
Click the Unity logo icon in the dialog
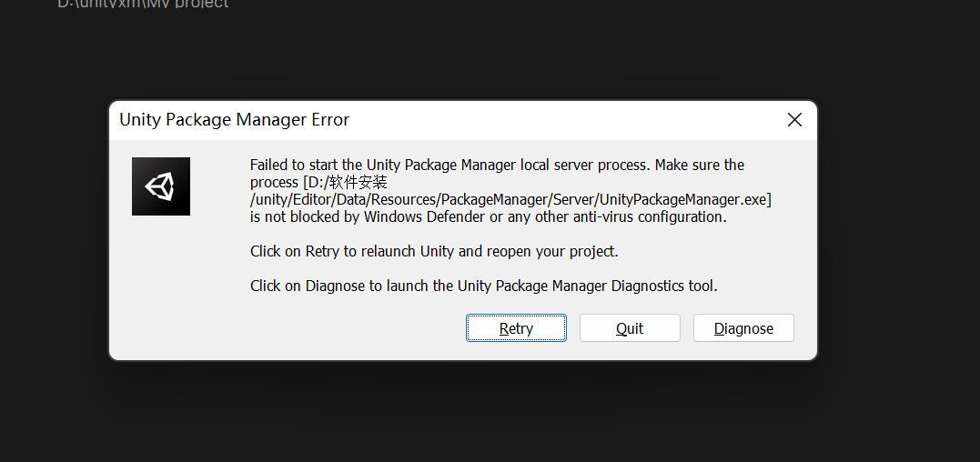(x=161, y=186)
